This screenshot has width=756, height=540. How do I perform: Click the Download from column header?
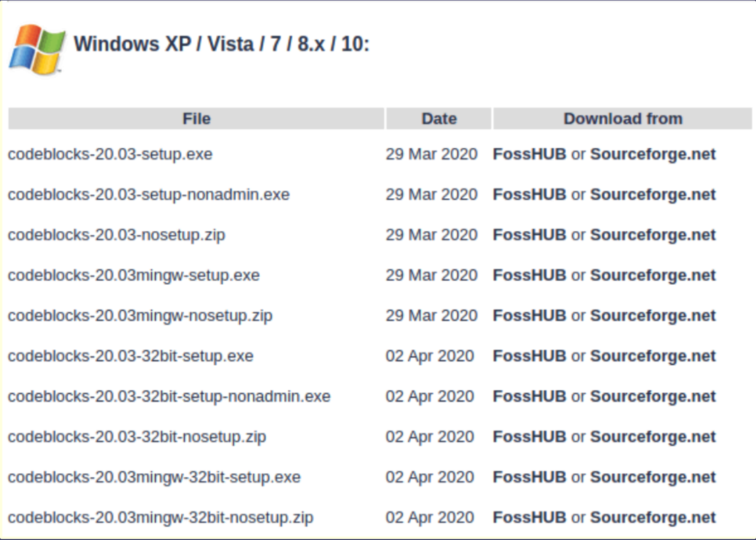pos(622,119)
